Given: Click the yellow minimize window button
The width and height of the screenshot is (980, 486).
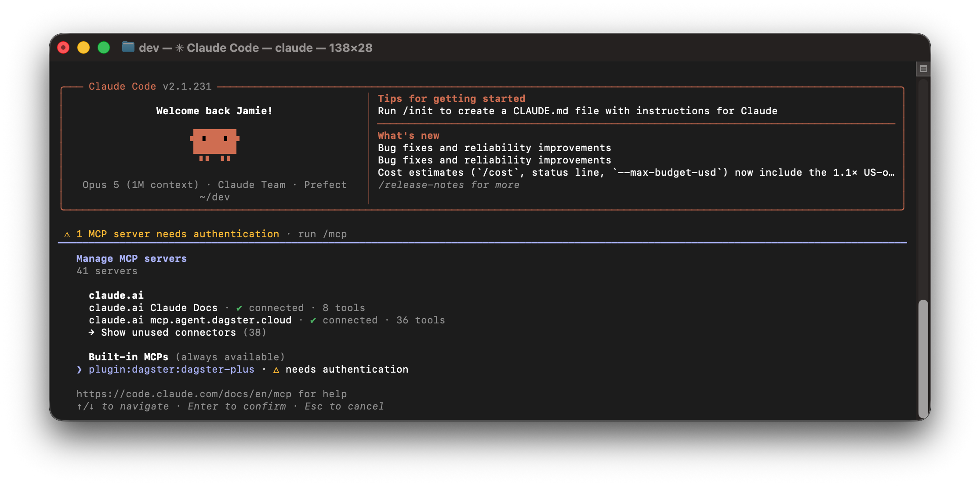Looking at the screenshot, I should coord(83,47).
